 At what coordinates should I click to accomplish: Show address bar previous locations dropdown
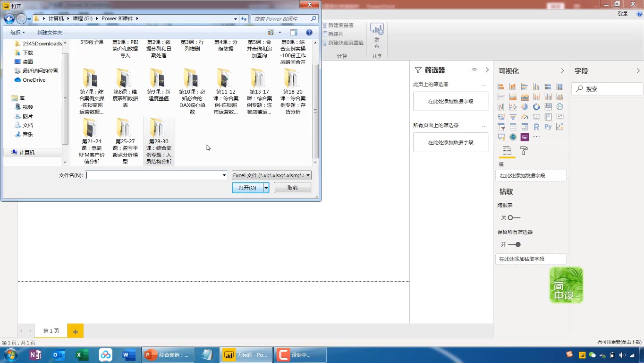tap(236, 19)
